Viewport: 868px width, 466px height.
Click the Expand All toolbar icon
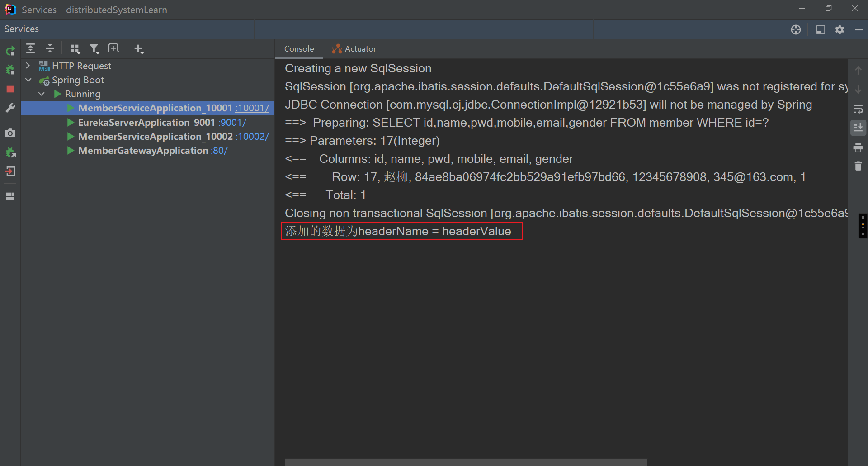(30, 48)
